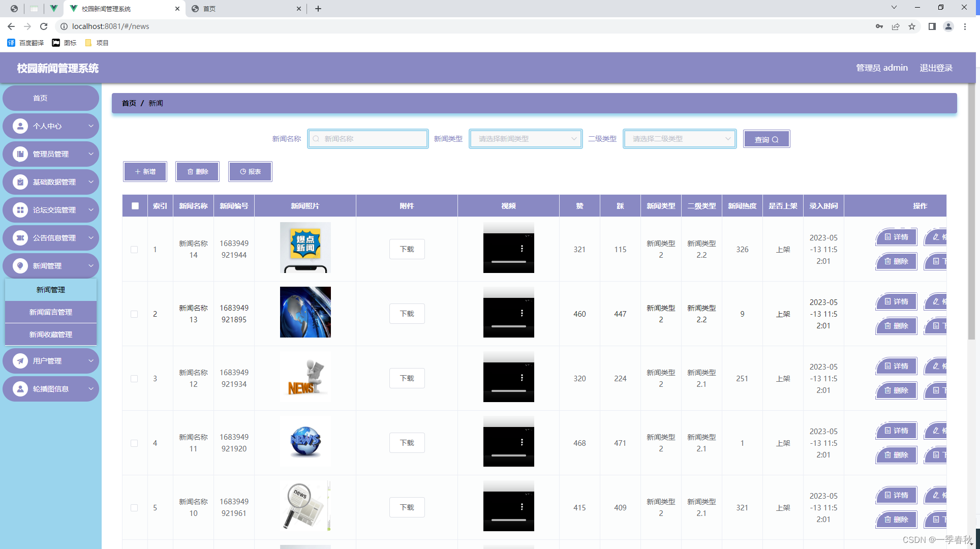Click the 个人中心 sidebar user icon
The width and height of the screenshot is (980, 549).
[x=20, y=126]
